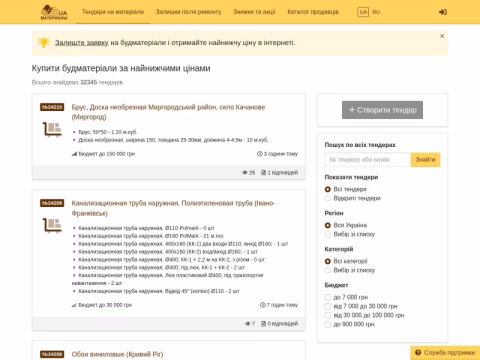Click the responses document icon for 1 відповідей

pyautogui.click(x=263, y=173)
